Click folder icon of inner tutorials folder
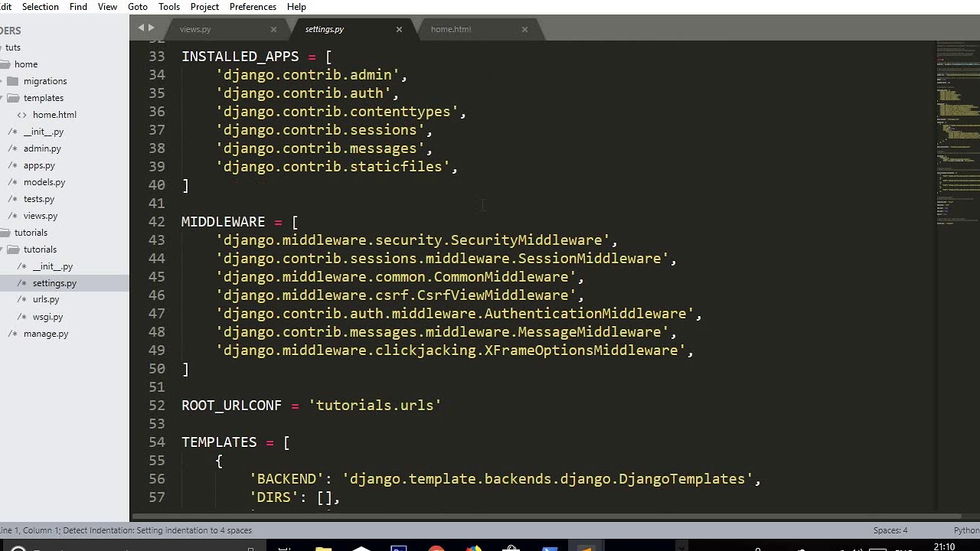This screenshot has width=980, height=551. 12,249
